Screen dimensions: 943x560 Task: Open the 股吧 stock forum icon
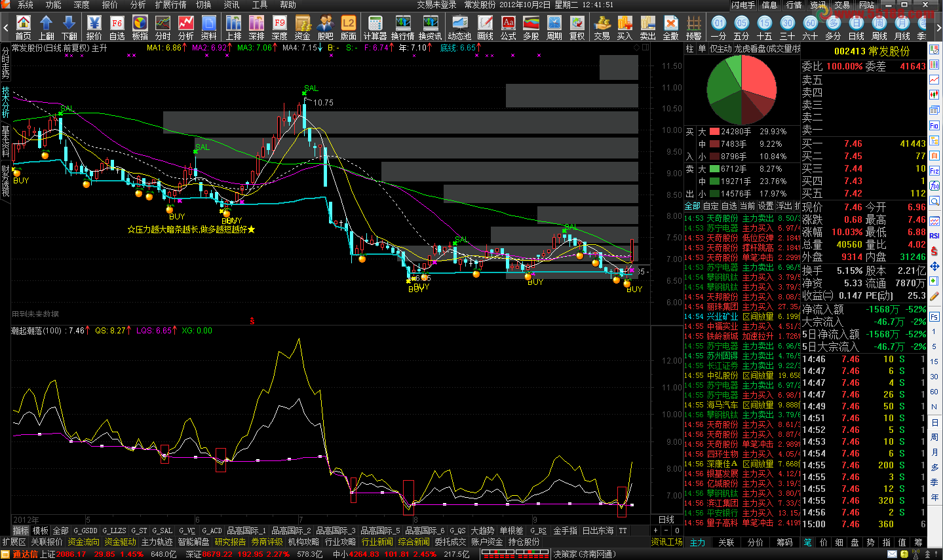click(326, 28)
